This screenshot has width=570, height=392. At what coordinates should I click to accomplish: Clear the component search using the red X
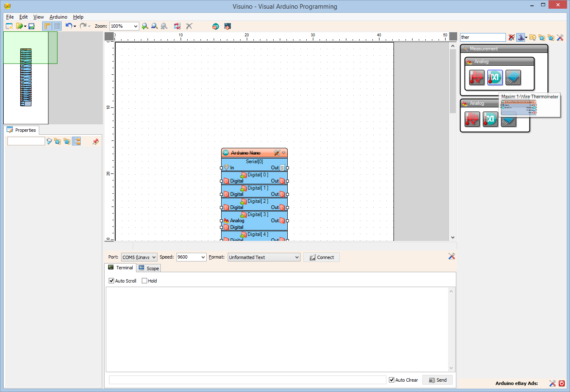pos(511,38)
